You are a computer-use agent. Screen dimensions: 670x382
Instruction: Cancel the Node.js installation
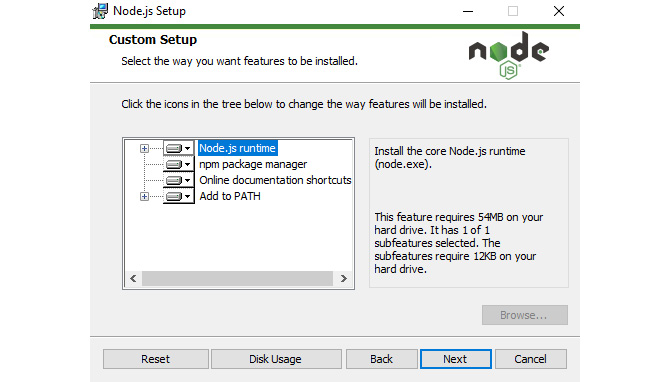click(531, 359)
